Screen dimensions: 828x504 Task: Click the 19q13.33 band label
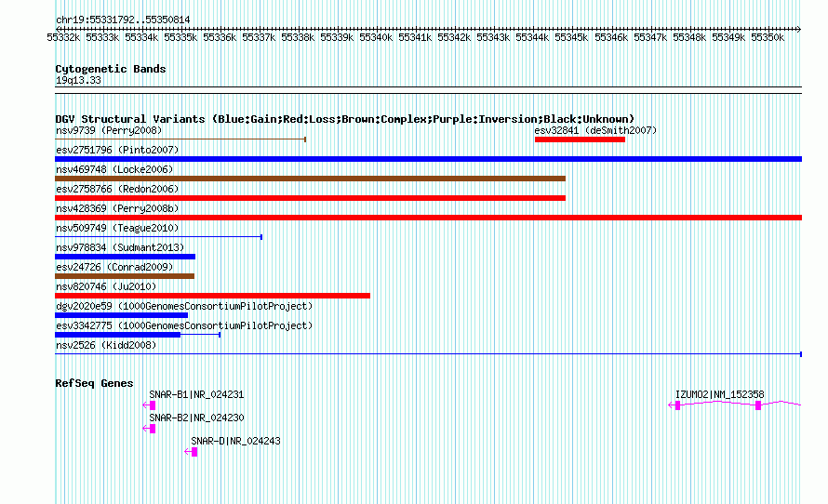(78, 81)
